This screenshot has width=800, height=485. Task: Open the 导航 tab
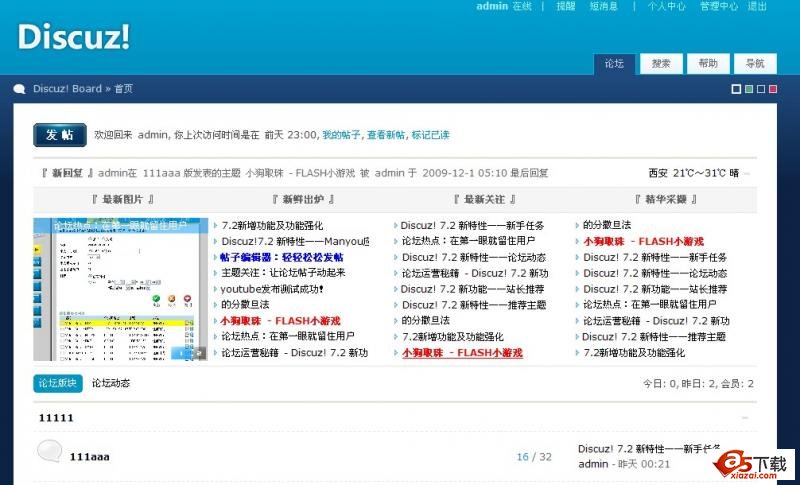point(755,64)
